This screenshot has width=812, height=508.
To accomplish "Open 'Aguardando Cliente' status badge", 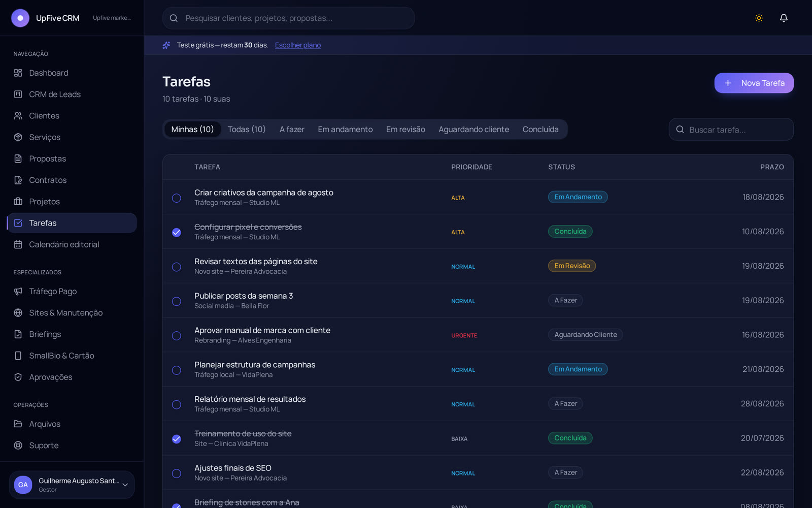I will (585, 335).
